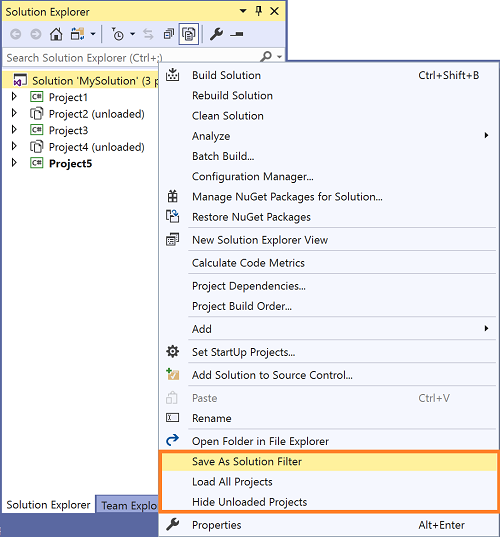Viewport: 500px width, 537px height.
Task: Click the Sync with Active Document icon
Action: pos(148,34)
